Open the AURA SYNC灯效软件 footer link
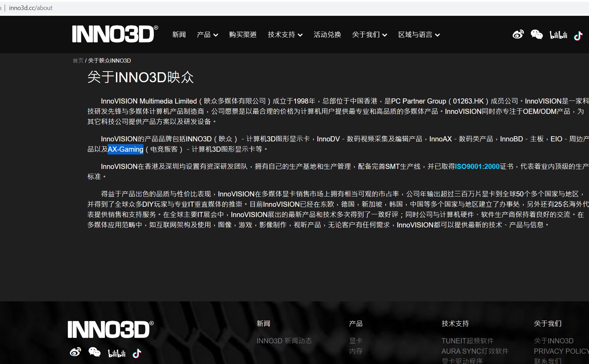 pos(475,351)
